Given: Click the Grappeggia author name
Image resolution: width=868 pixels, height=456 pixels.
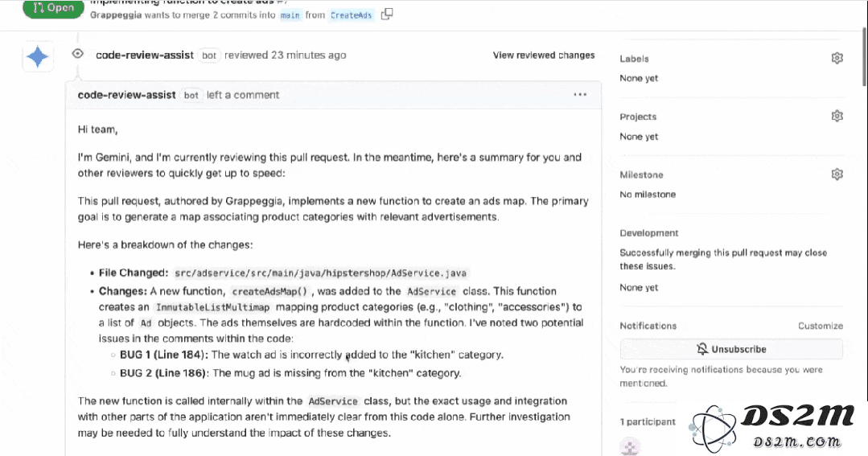Looking at the screenshot, I should (116, 15).
